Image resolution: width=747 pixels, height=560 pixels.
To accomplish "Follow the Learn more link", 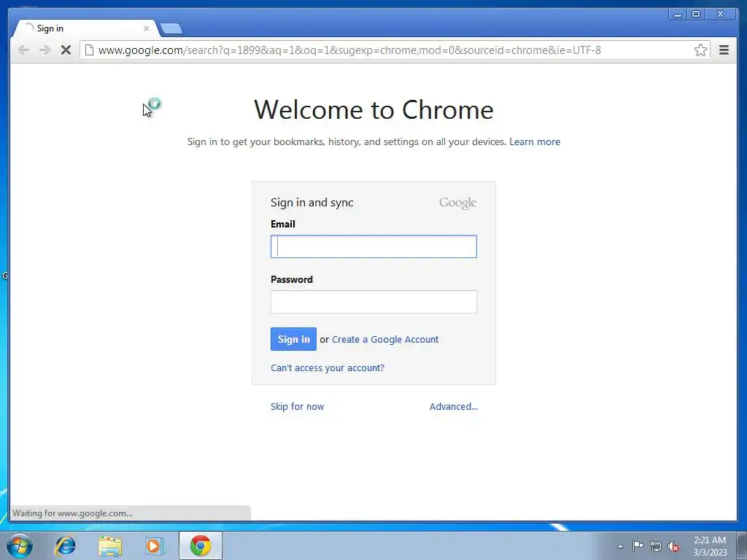I will (x=535, y=142).
